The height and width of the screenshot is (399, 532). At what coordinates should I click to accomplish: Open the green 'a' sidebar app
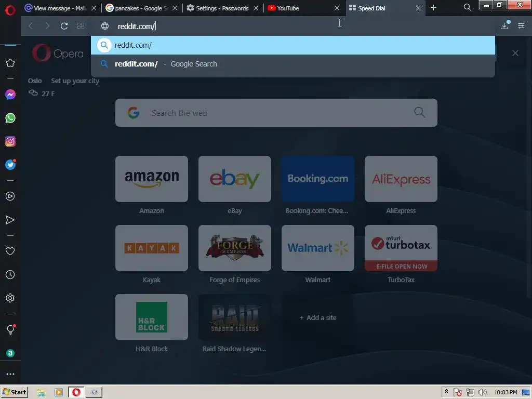(x=10, y=353)
